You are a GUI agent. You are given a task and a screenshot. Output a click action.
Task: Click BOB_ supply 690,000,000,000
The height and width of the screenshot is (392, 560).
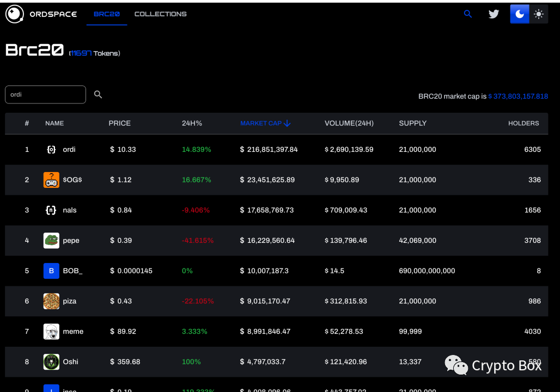tap(427, 271)
